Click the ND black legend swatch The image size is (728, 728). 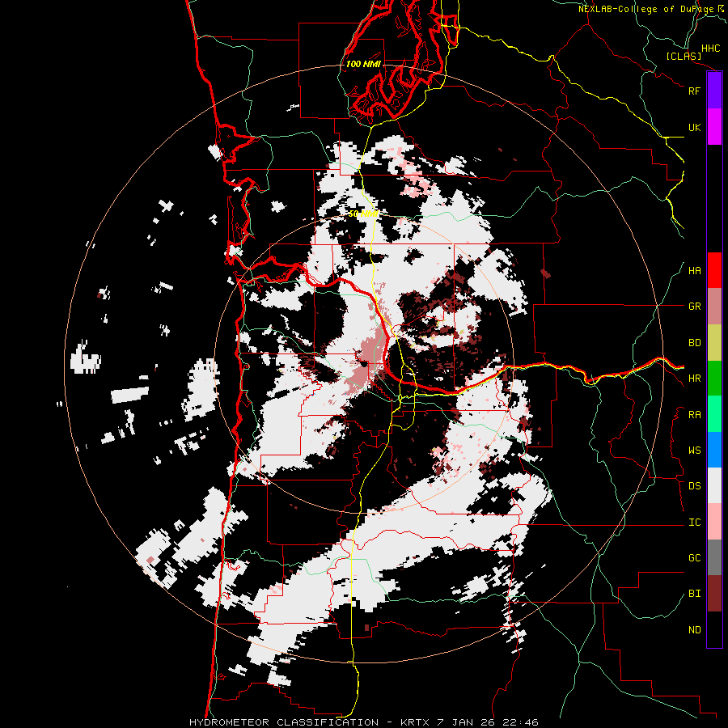(714, 629)
